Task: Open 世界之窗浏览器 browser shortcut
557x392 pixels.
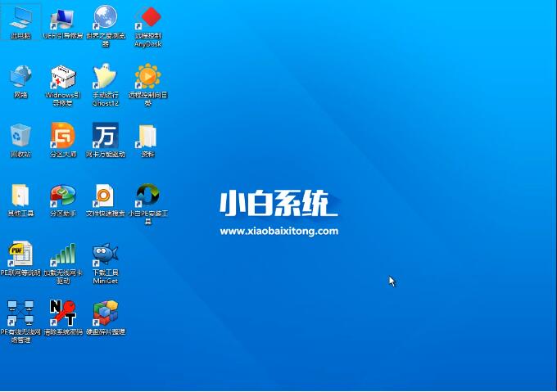Action: click(x=105, y=18)
